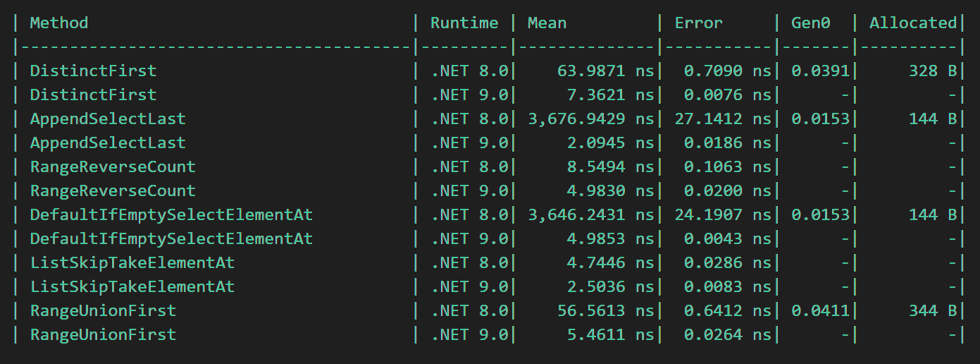The width and height of the screenshot is (980, 364).
Task: Click the Mean column header
Action: pos(547,23)
